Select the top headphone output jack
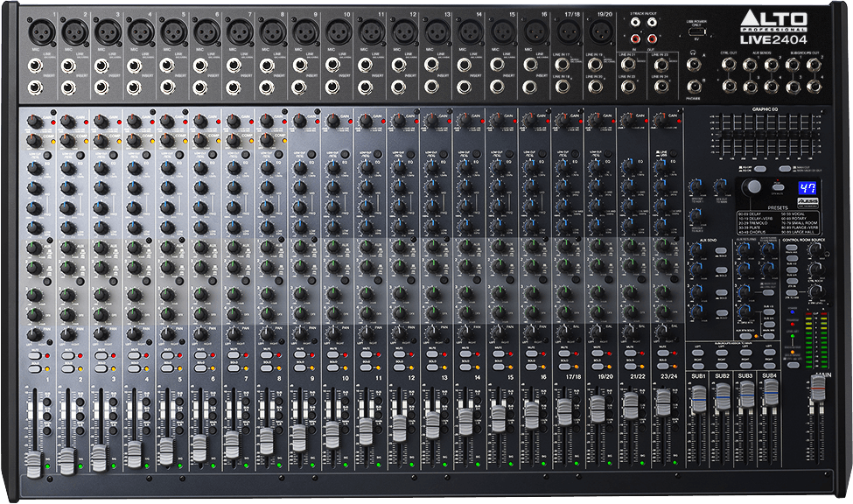This screenshot has width=853, height=504. (x=693, y=65)
